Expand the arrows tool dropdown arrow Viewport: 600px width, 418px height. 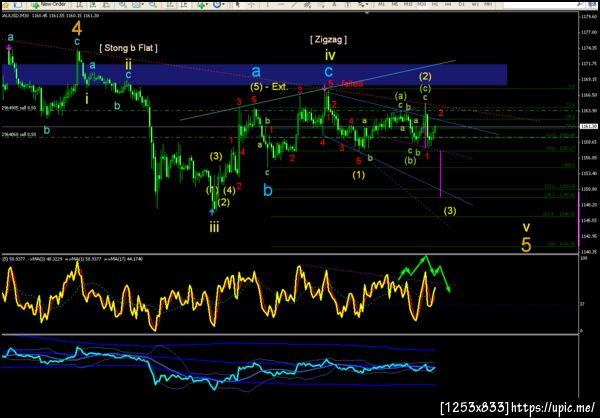(x=367, y=5)
